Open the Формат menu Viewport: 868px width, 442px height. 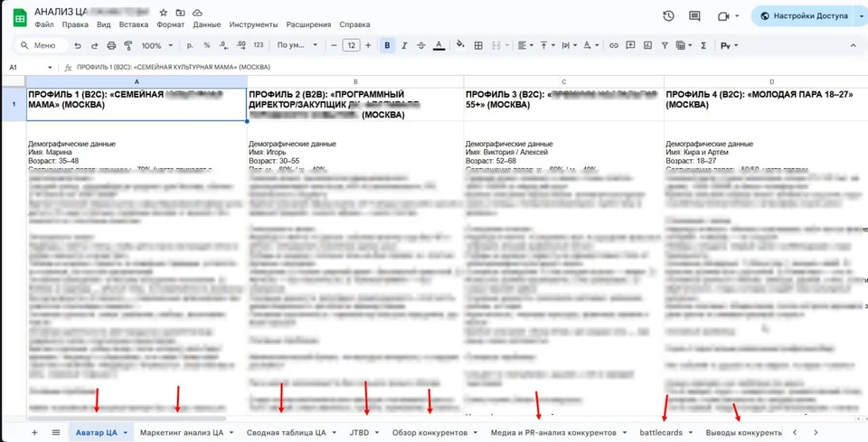(171, 25)
